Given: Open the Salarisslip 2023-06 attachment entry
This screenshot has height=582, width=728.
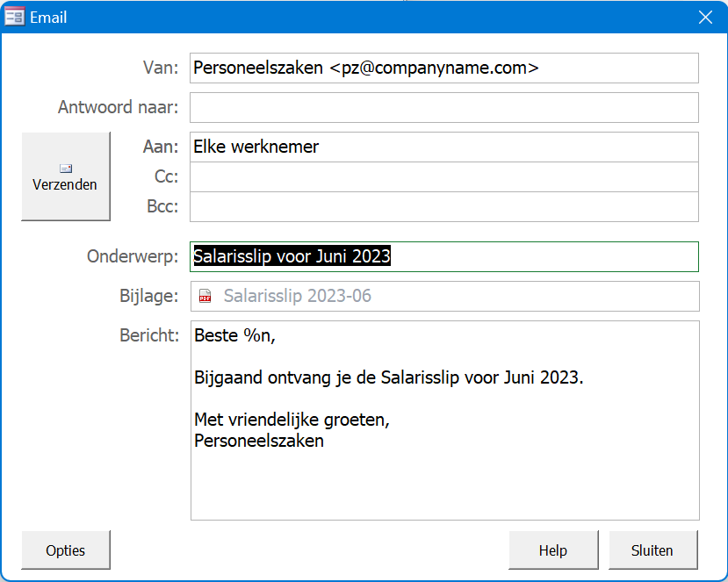Looking at the screenshot, I should click(x=298, y=296).
